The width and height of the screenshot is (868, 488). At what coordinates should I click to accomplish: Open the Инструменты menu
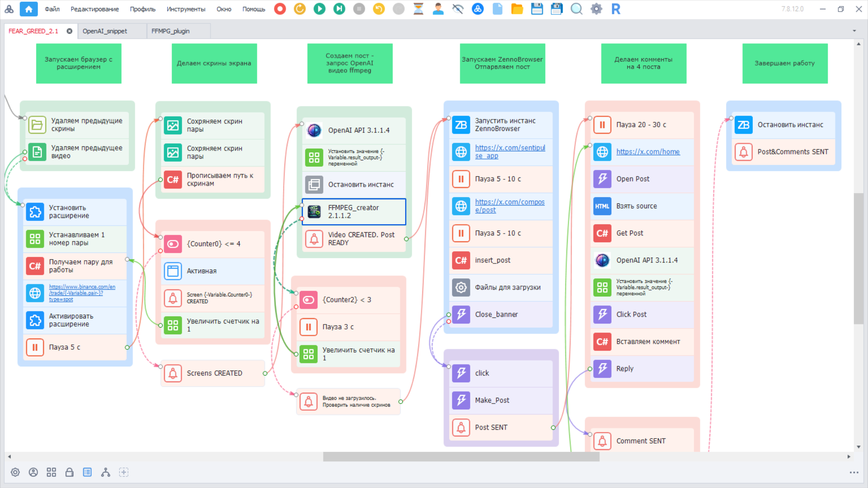click(x=185, y=9)
